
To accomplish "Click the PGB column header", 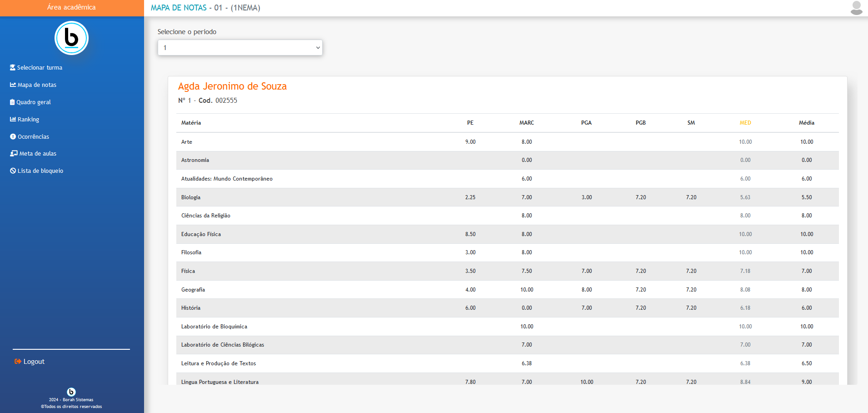I will (641, 123).
